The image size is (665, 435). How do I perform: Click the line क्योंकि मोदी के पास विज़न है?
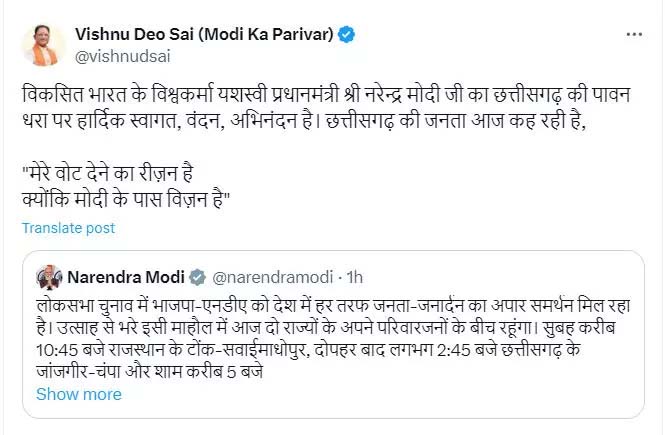point(127,195)
